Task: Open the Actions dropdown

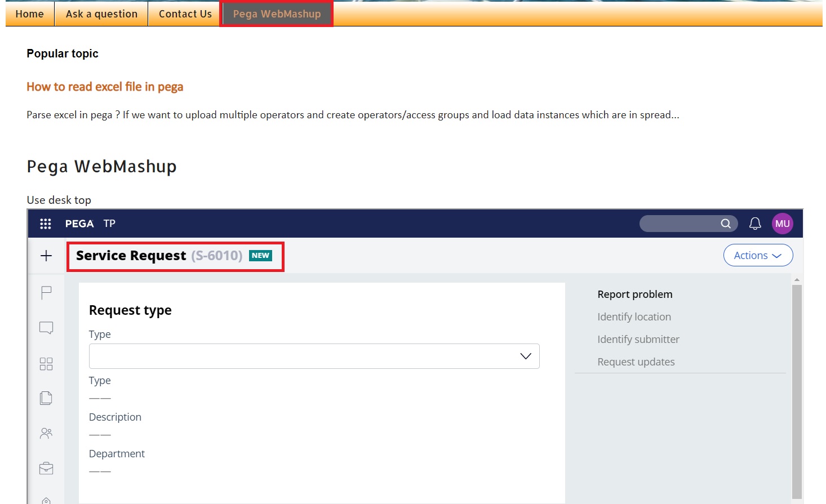Action: [758, 255]
